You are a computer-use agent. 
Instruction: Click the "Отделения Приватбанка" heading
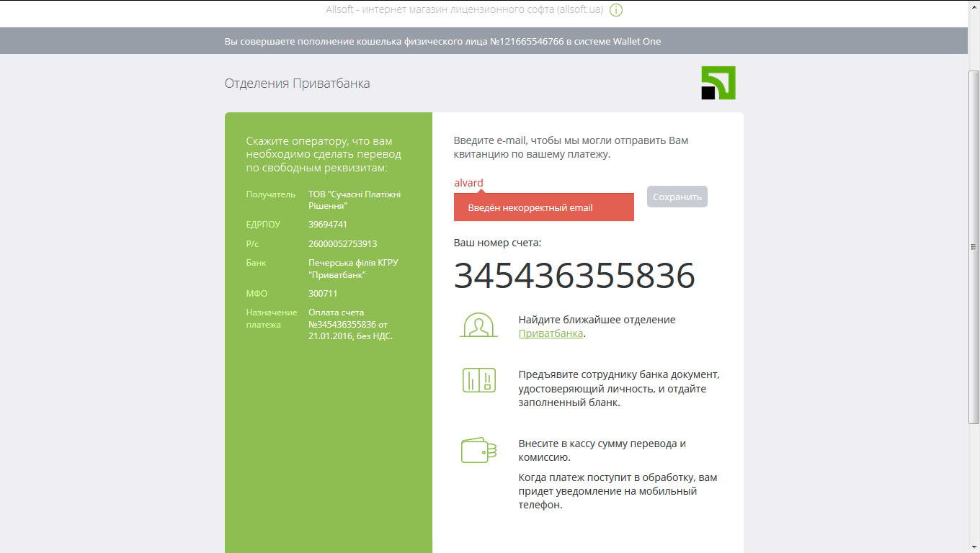pos(297,84)
